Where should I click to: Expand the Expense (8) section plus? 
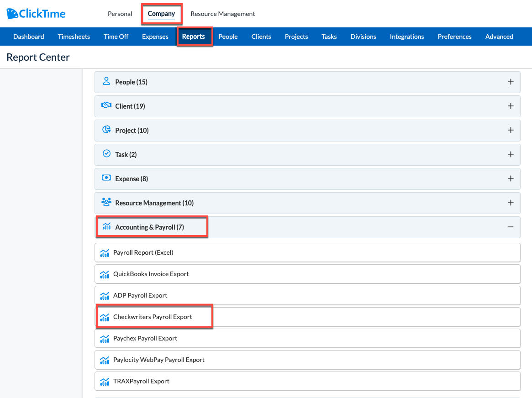pos(510,178)
